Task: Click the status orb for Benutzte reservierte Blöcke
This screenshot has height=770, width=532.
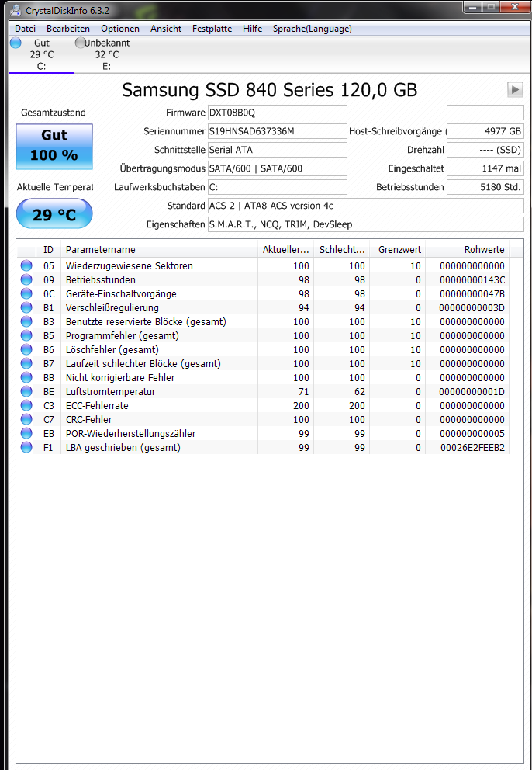Action: pos(26,321)
